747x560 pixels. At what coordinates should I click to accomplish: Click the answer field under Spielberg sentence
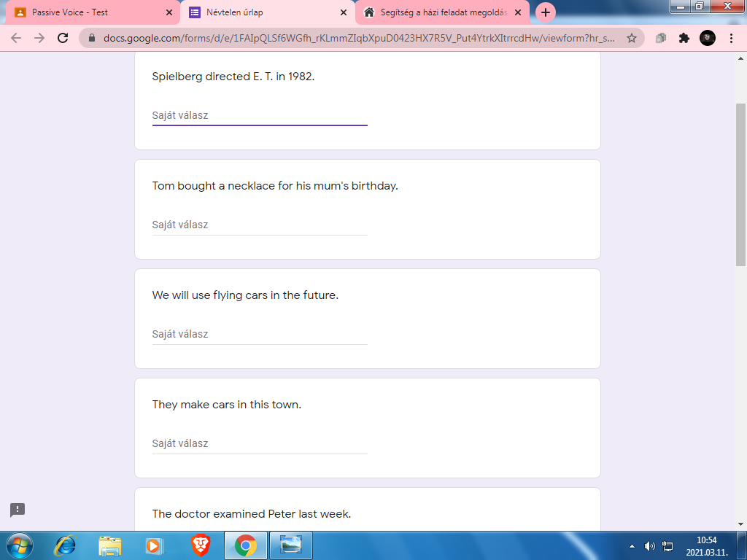[259, 115]
